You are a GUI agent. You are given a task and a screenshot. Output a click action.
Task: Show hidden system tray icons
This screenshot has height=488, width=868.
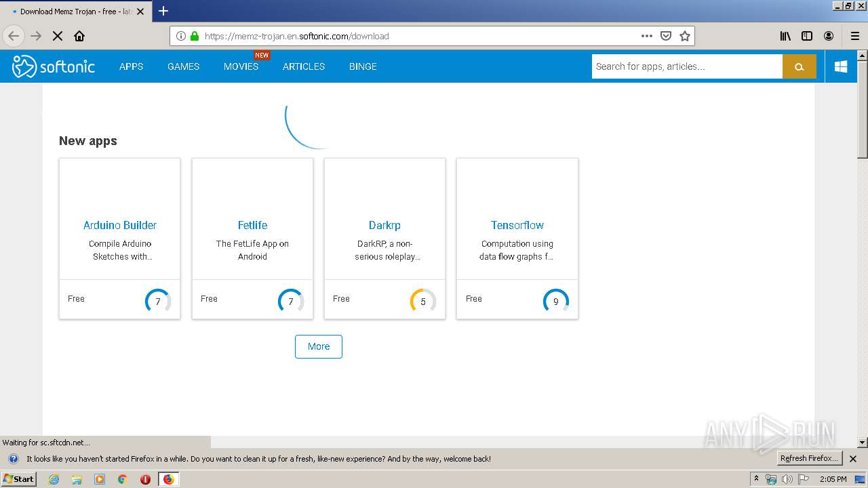point(757,479)
